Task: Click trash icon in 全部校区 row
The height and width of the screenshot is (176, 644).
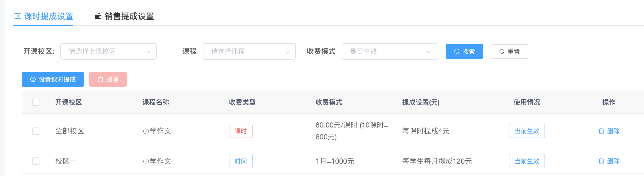Action: [x=601, y=131]
